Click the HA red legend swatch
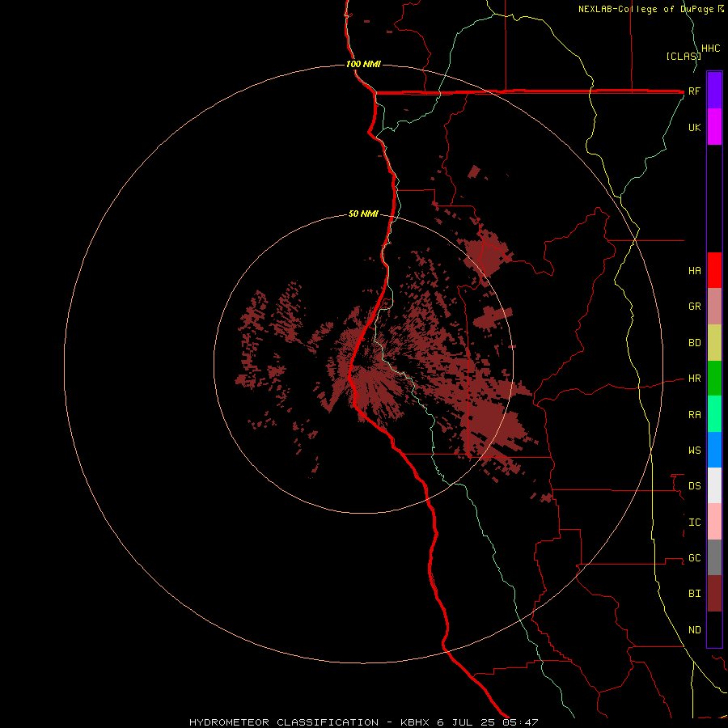This screenshot has height=728, width=728. point(714,270)
